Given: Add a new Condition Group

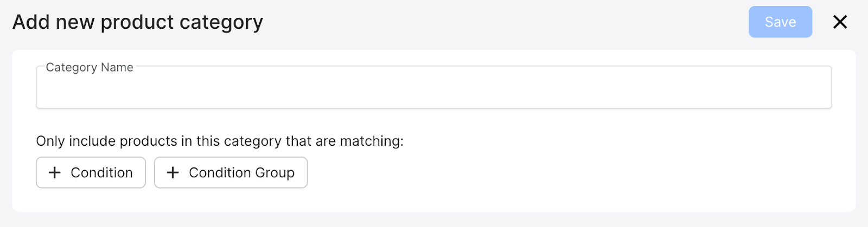Looking at the screenshot, I should pos(231,173).
